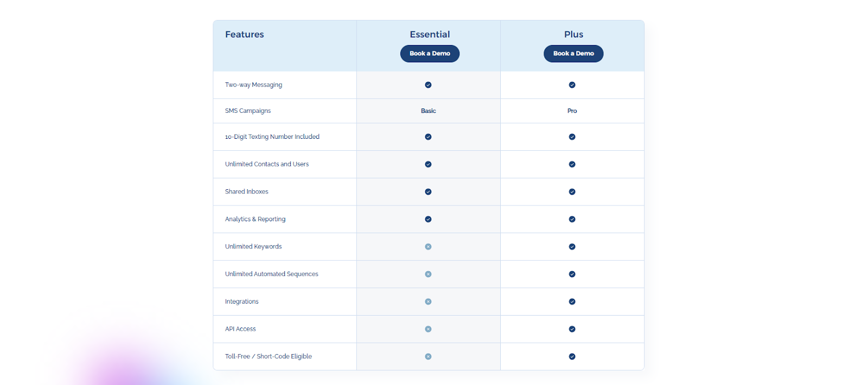Click the Plus plan heading

pyautogui.click(x=573, y=34)
